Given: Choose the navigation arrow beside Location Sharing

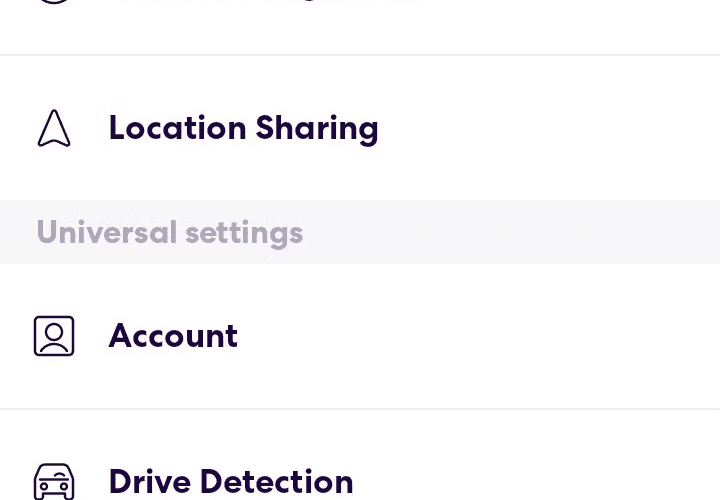Looking at the screenshot, I should coord(54,128).
